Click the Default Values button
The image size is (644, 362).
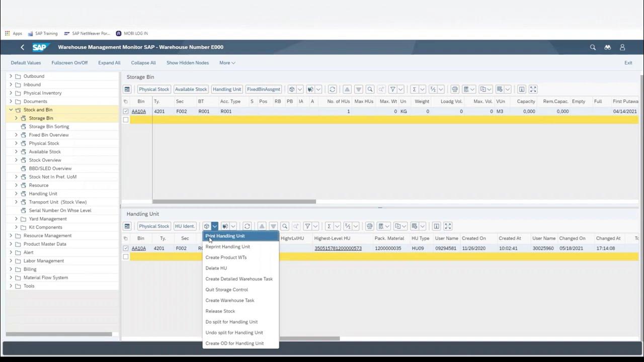click(x=26, y=63)
